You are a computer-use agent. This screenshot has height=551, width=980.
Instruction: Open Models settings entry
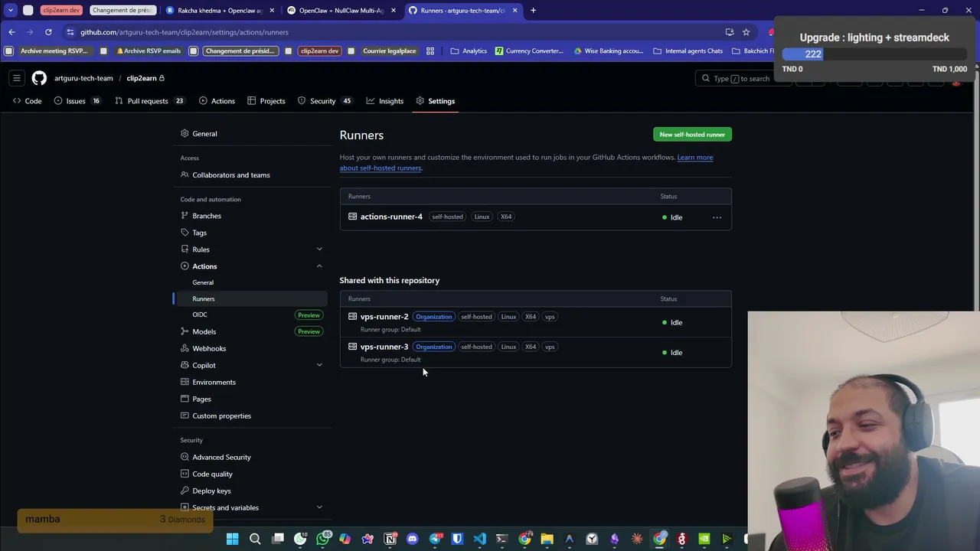tap(204, 331)
